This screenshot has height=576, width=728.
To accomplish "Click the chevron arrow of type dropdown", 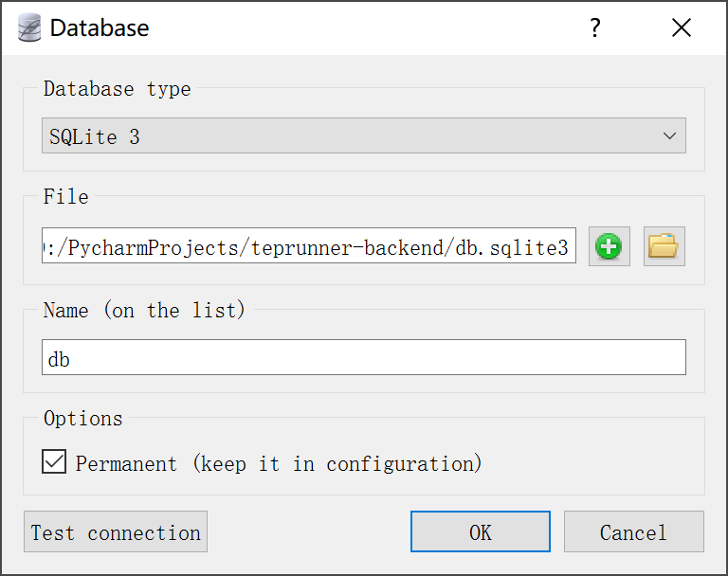I will 669,136.
